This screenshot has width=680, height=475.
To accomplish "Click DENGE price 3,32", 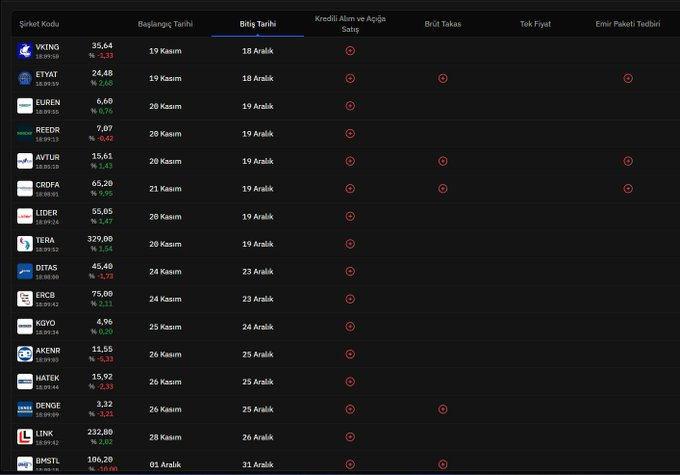I will point(105,404).
